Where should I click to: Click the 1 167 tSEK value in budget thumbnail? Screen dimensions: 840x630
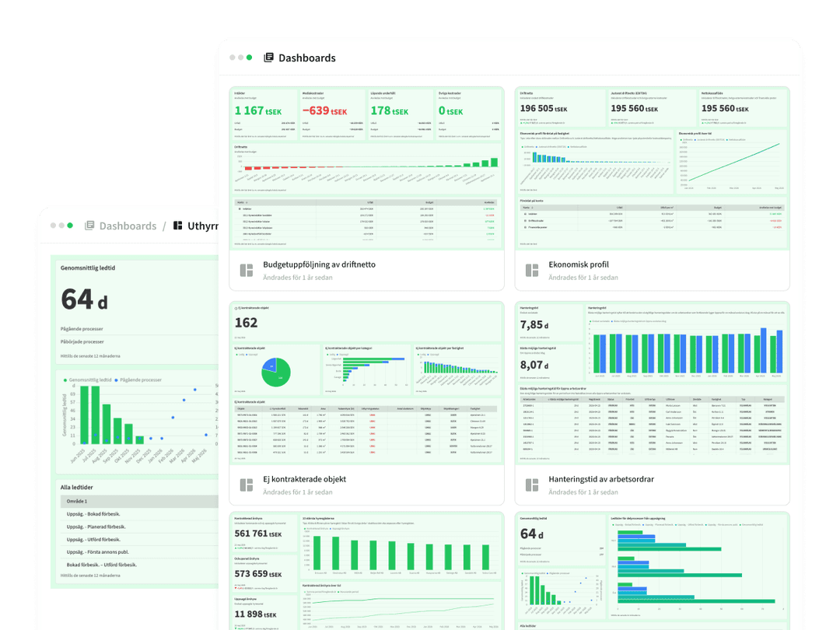[257, 111]
